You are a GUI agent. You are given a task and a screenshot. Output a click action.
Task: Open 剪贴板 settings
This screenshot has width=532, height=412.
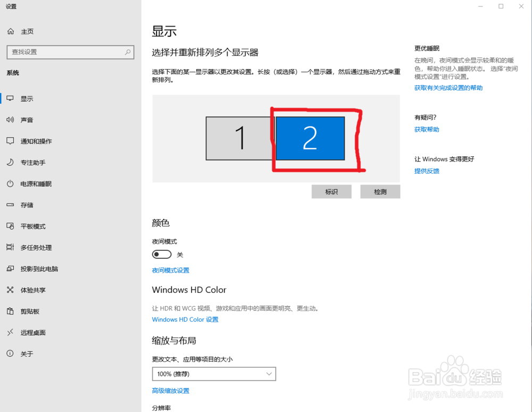pos(71,312)
